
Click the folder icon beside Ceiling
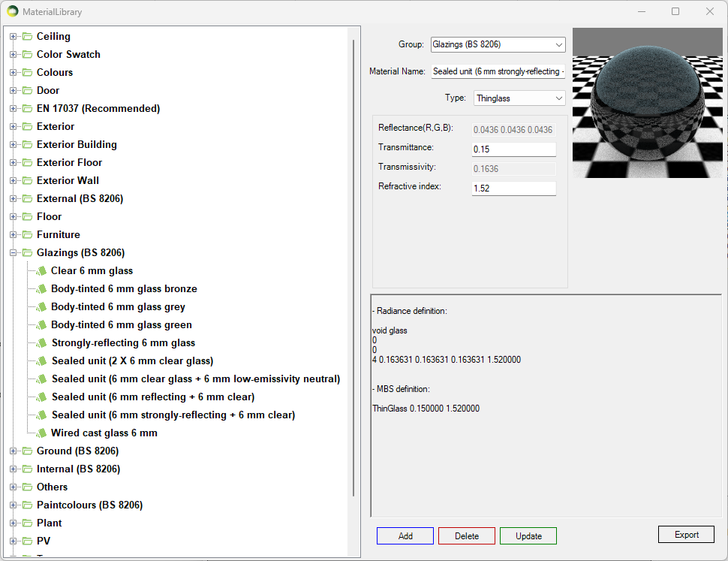click(x=28, y=37)
